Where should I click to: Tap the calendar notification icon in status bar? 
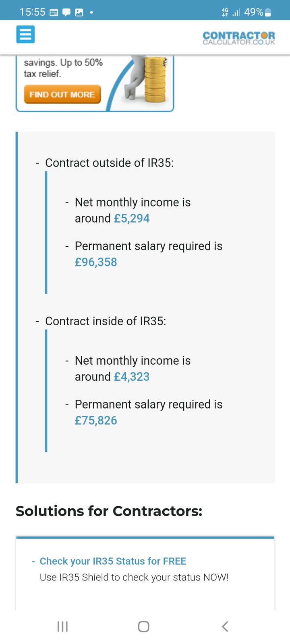click(x=54, y=12)
